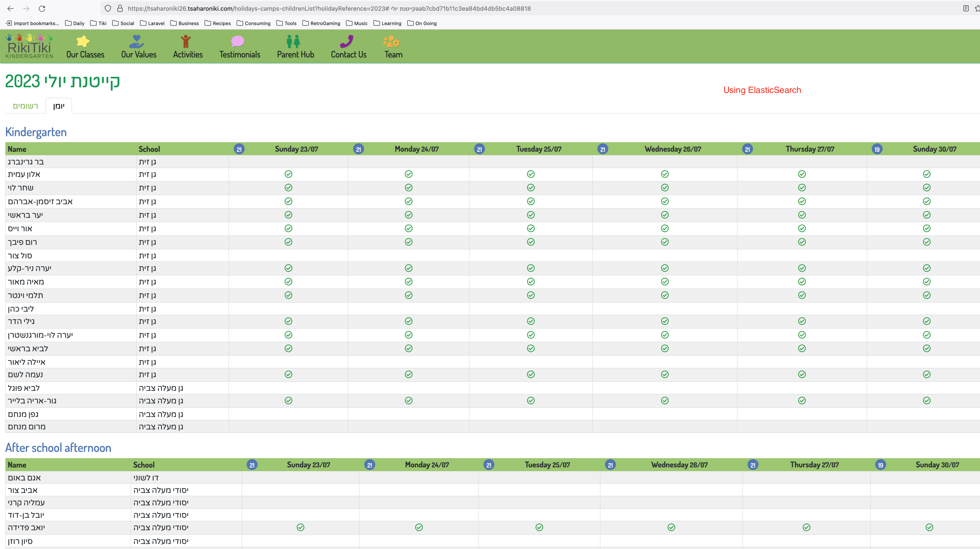The image size is (980, 549).
Task: Open Testimonials speech bubble icon
Action: click(x=237, y=41)
